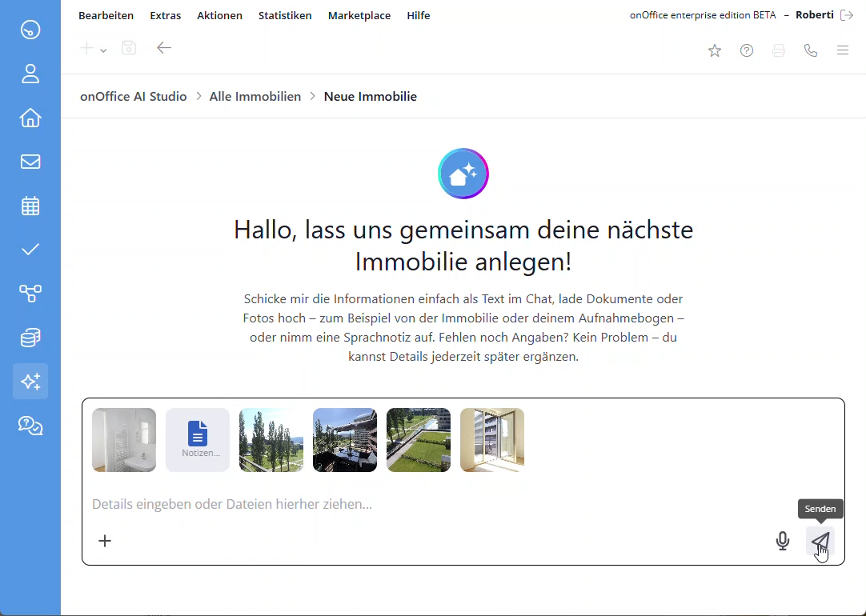Start a voice note with the microphone icon
This screenshot has height=616, width=866.
(x=782, y=541)
